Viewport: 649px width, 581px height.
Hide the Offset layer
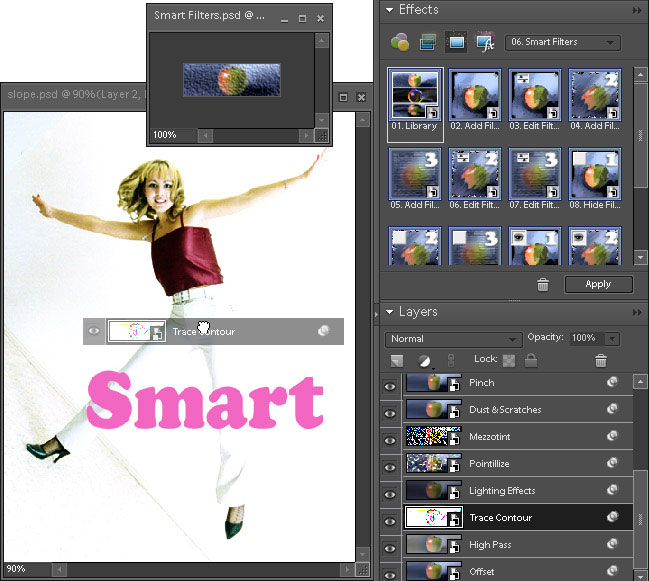[390, 574]
